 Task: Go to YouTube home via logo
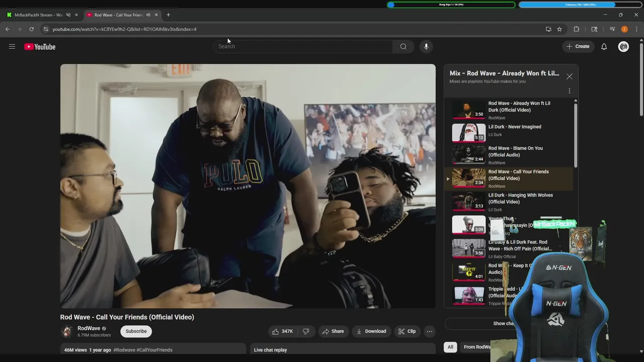[x=40, y=47]
